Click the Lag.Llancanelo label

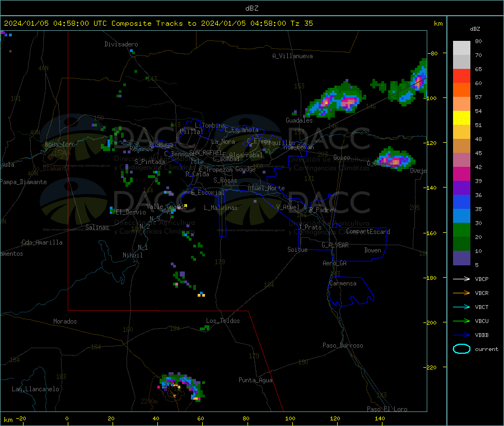pos(36,389)
